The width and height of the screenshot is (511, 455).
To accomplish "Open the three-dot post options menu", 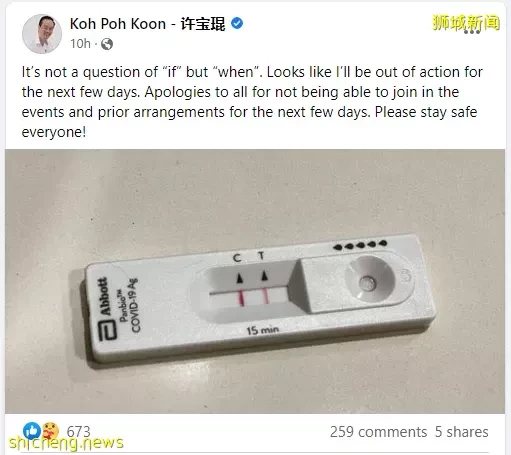I will (472, 32).
